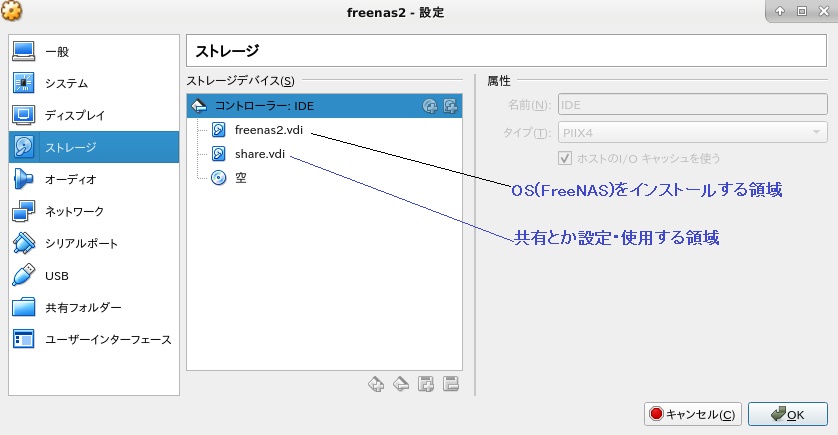Click the optical disc icon of 空
The image size is (838, 435).
[219, 177]
